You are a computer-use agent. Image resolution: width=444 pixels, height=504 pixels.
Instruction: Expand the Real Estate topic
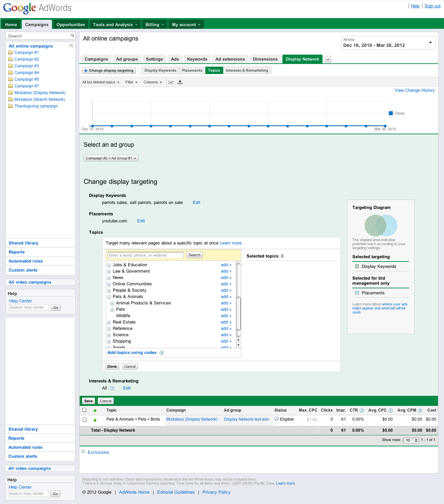pos(109,322)
